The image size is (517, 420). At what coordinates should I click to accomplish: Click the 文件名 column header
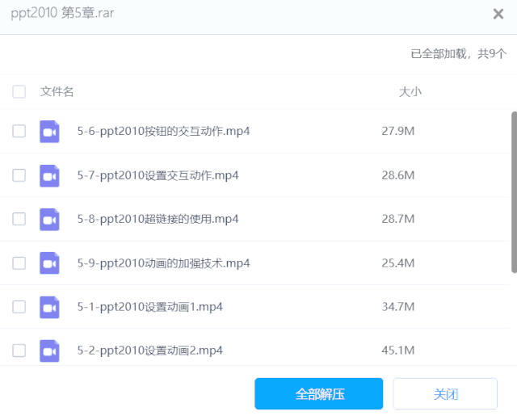[x=57, y=91]
